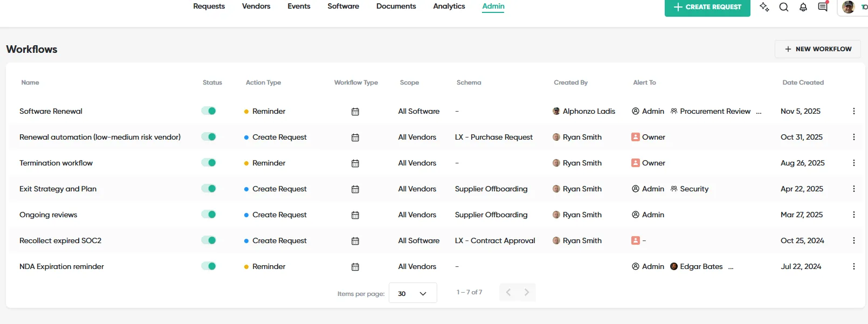Image resolution: width=868 pixels, height=324 pixels.
Task: Toggle Ongoing reviews status switch
Action: [x=209, y=214]
